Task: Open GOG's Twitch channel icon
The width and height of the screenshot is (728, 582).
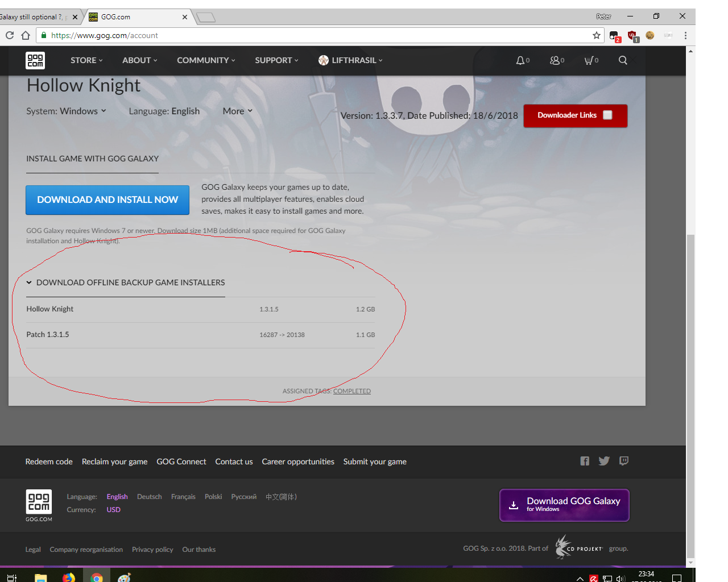Action: (624, 461)
